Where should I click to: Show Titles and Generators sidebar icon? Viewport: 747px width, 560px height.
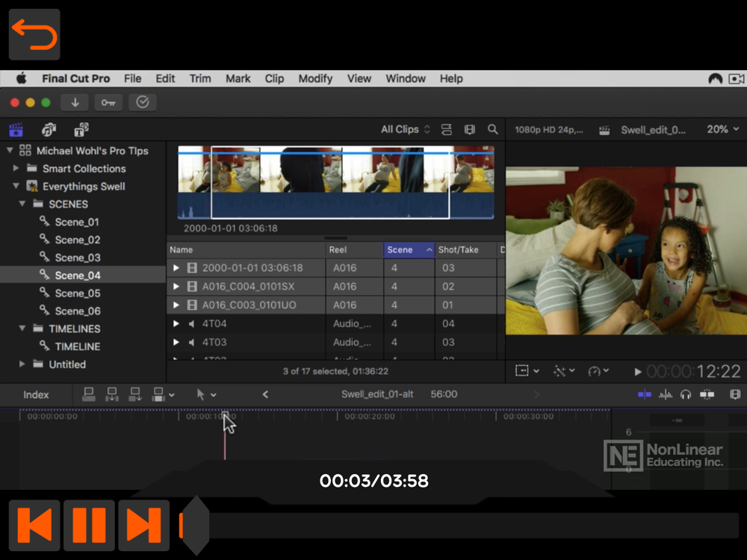pyautogui.click(x=81, y=129)
